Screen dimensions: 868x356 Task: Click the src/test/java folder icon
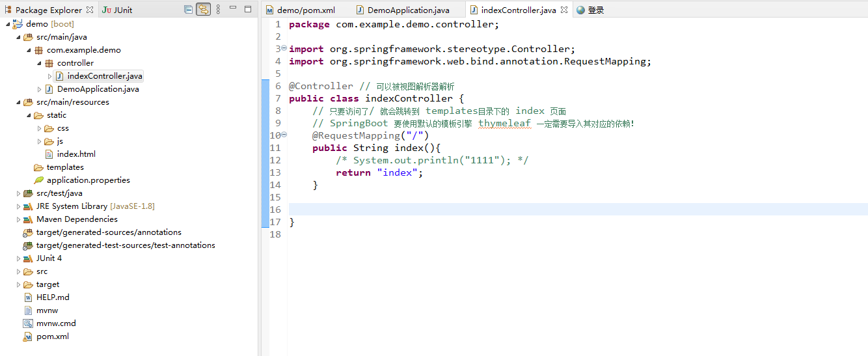click(x=28, y=193)
